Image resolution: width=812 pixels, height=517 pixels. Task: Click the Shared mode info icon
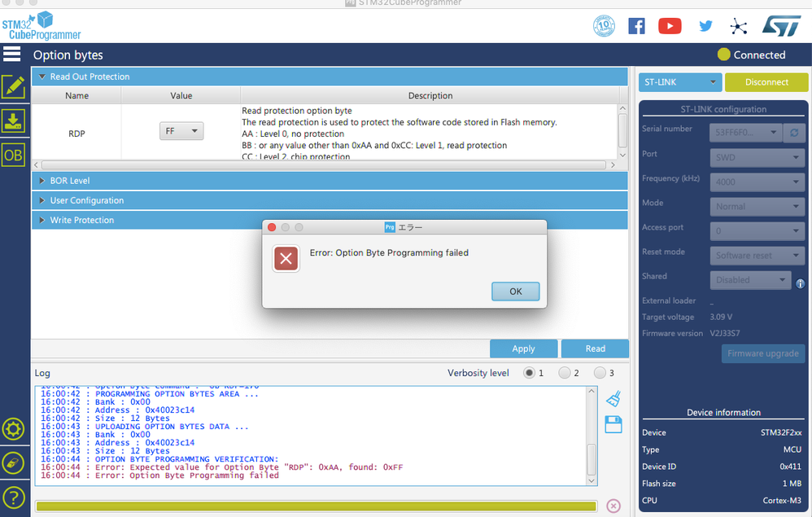[x=800, y=283]
